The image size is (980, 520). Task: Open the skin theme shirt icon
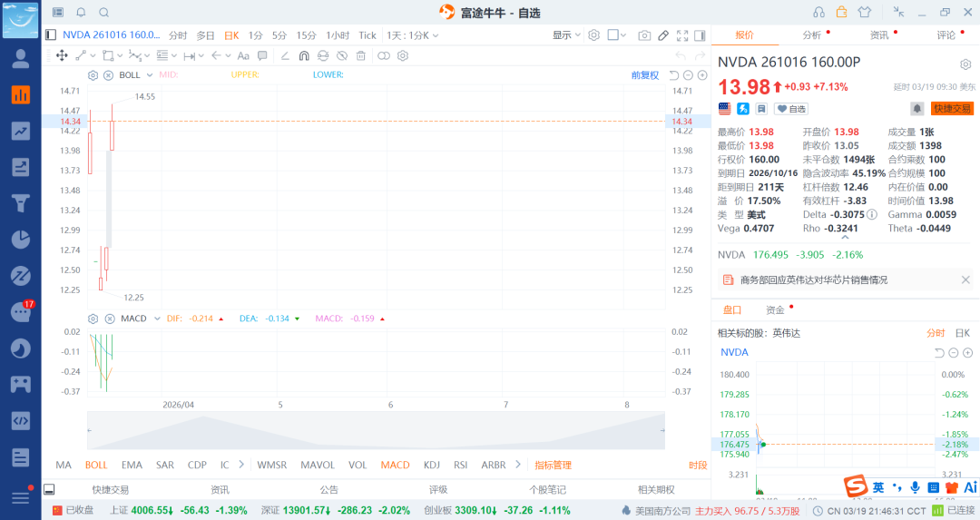(865, 12)
